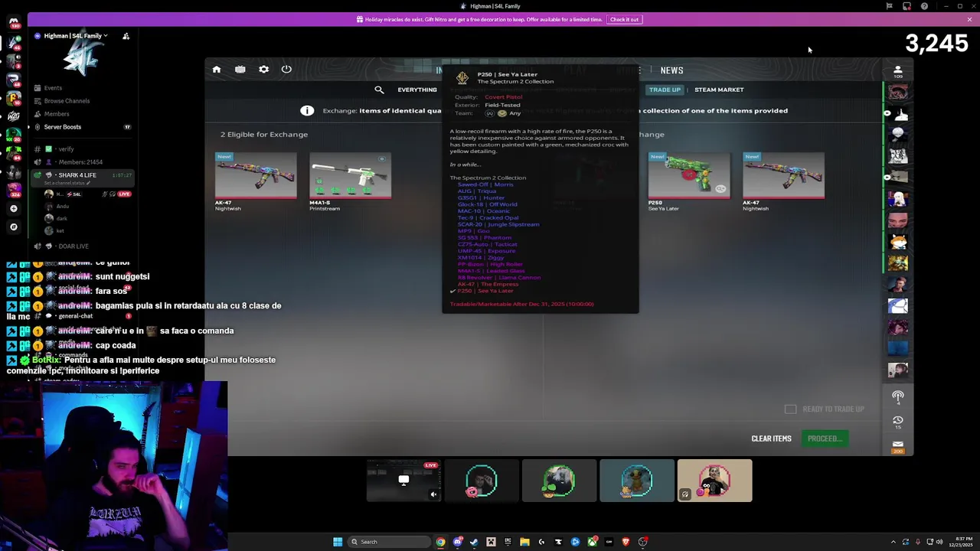Click the Windows taskbar search box
The height and width of the screenshot is (551, 980).
tap(388, 542)
